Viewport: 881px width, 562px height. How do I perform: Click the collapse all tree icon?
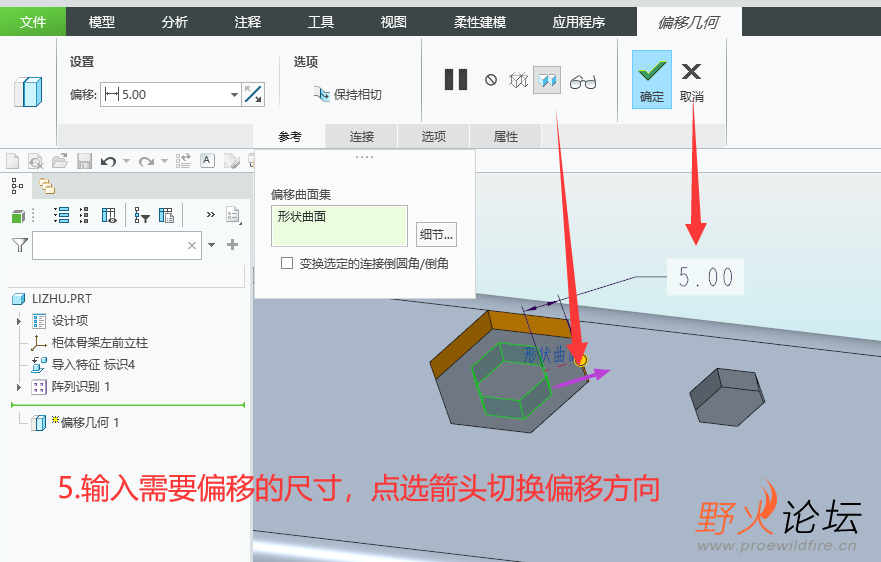click(x=84, y=215)
